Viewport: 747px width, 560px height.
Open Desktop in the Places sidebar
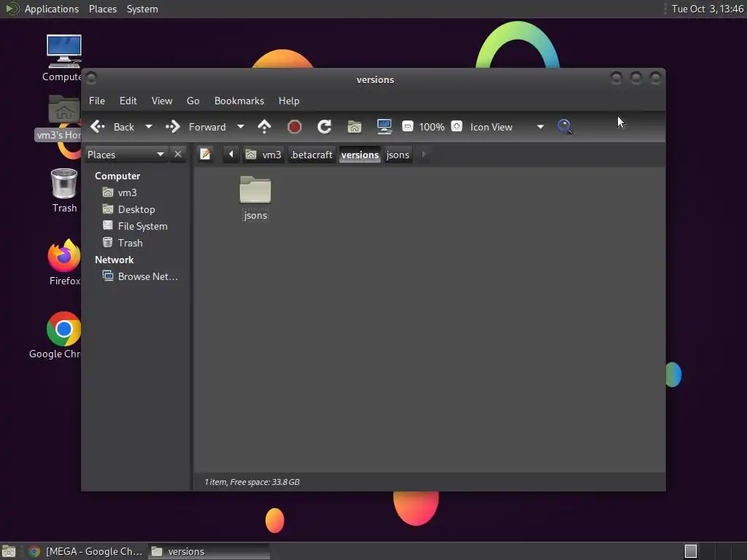coord(137,209)
